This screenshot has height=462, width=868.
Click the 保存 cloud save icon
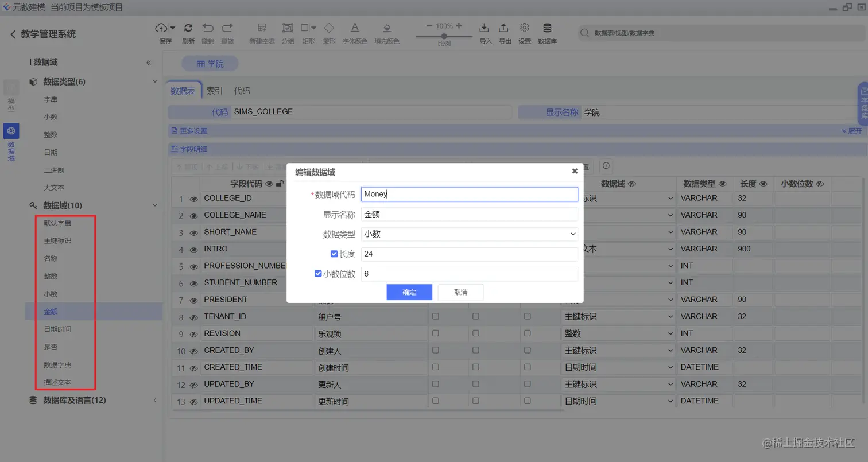[x=161, y=28]
